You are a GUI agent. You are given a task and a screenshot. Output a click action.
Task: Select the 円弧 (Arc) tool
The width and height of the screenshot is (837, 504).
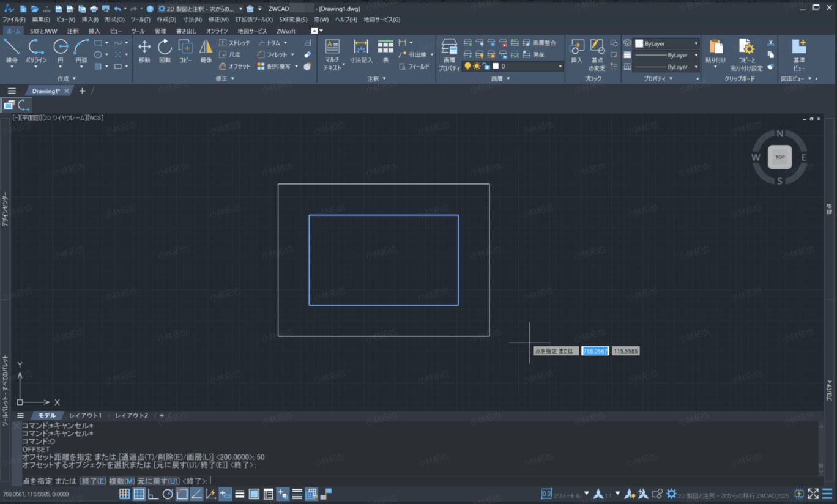[81, 52]
